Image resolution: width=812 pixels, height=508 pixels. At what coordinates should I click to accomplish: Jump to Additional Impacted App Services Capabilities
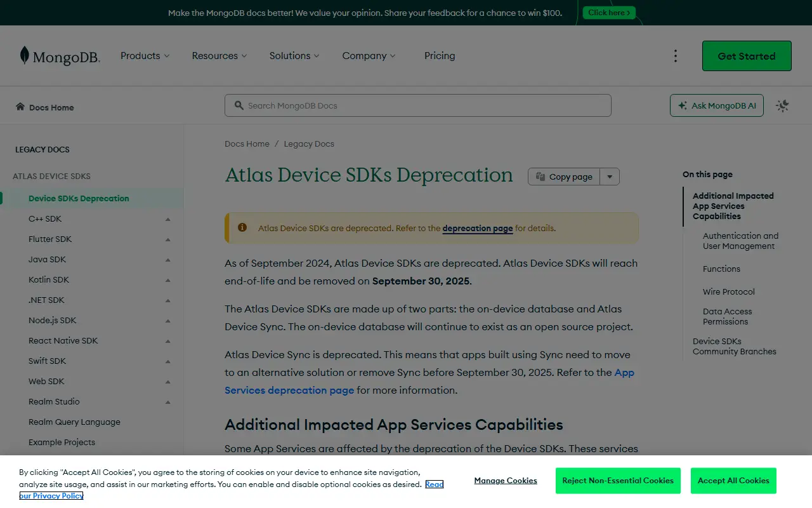[x=733, y=206]
